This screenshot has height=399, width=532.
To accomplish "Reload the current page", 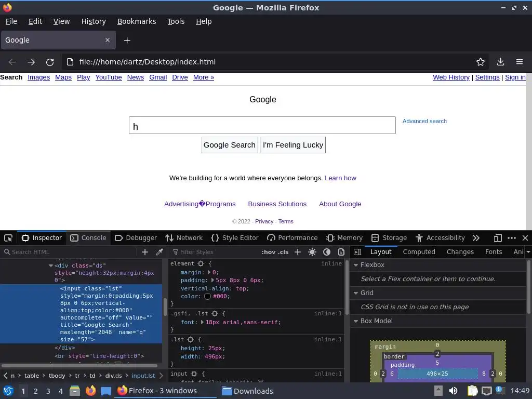I will coord(50,62).
